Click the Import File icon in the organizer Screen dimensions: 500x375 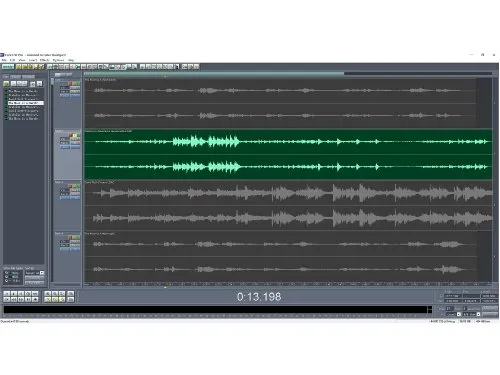point(6,84)
